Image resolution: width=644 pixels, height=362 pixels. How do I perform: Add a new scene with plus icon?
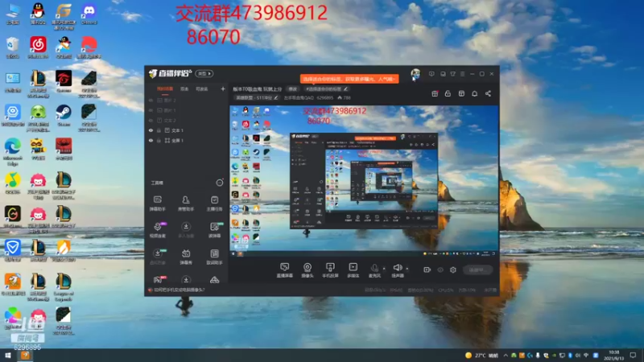pyautogui.click(x=223, y=88)
